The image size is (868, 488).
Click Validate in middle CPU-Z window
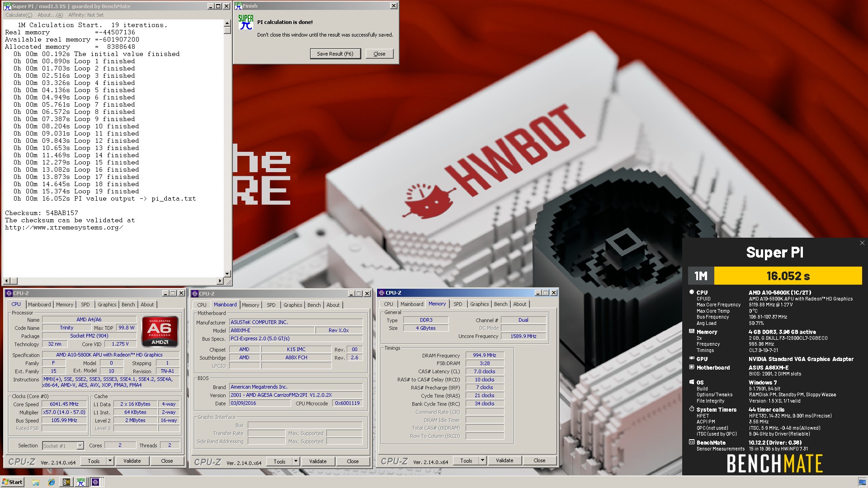tap(318, 461)
